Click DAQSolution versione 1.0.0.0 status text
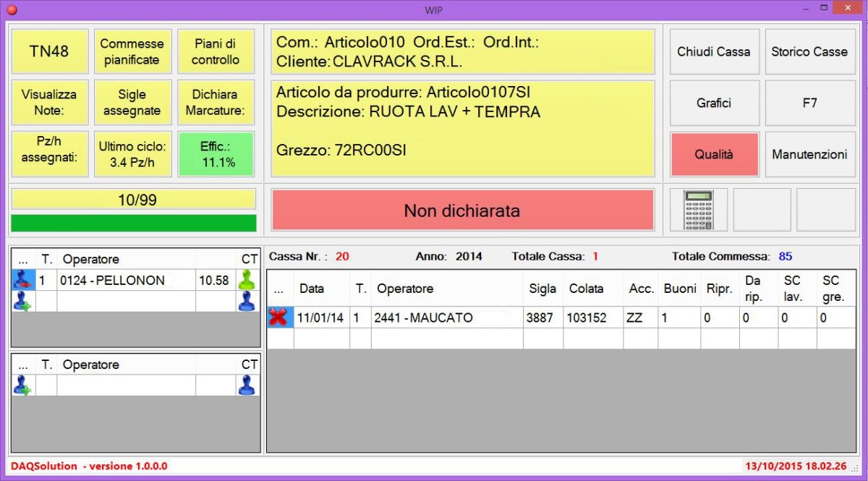The width and height of the screenshot is (868, 481). (89, 467)
